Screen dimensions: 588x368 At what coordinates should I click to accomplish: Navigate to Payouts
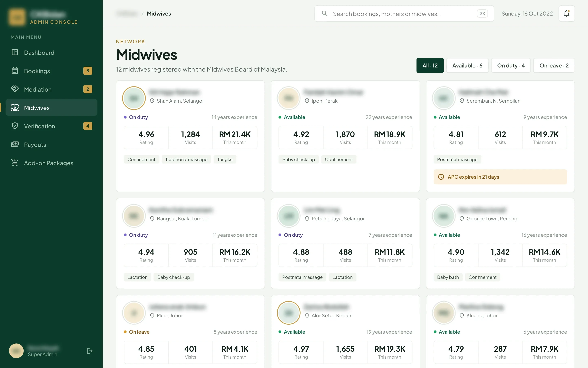click(x=51, y=145)
